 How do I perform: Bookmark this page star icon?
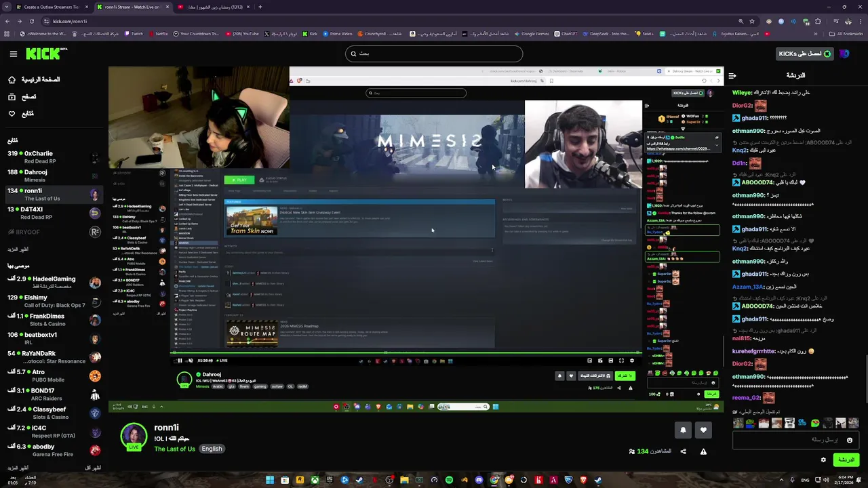click(x=751, y=21)
